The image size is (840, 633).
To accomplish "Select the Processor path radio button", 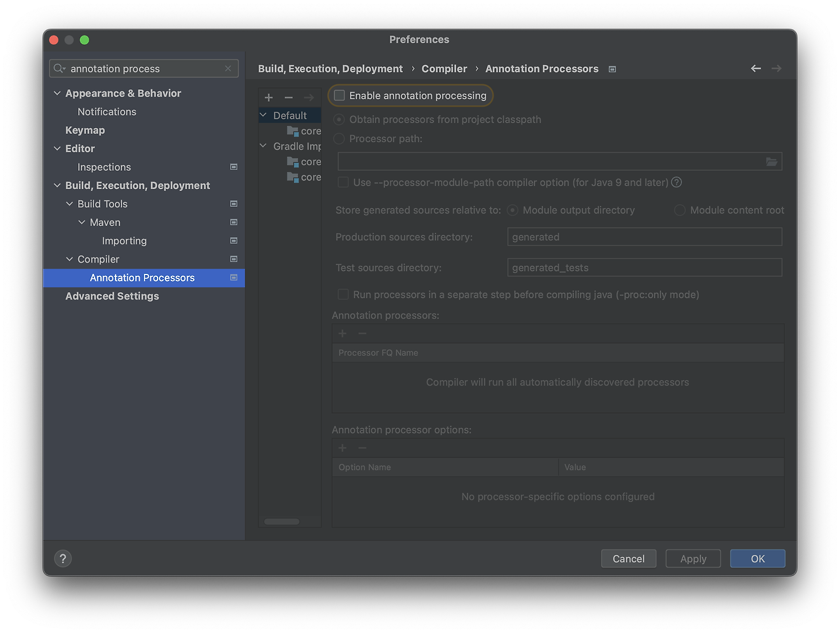I will click(x=339, y=139).
